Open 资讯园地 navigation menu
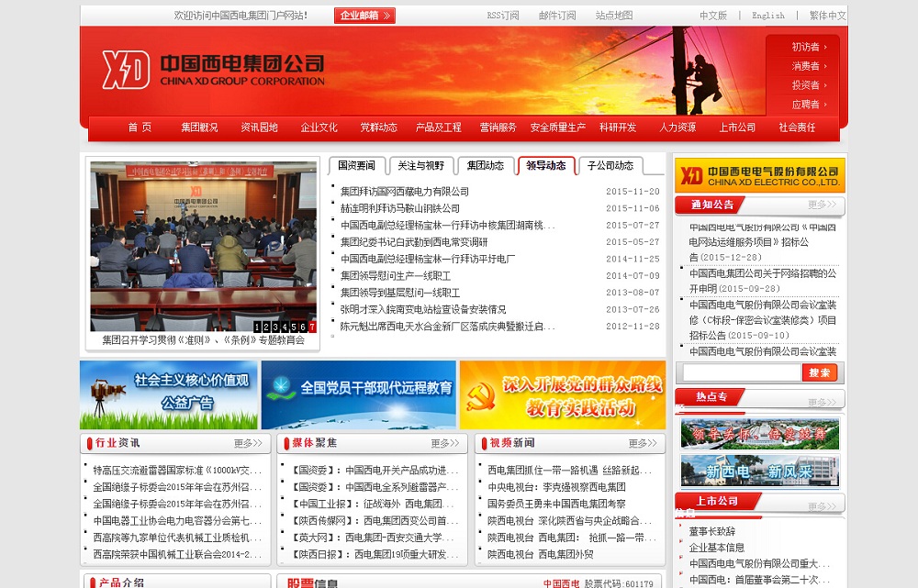 click(260, 127)
